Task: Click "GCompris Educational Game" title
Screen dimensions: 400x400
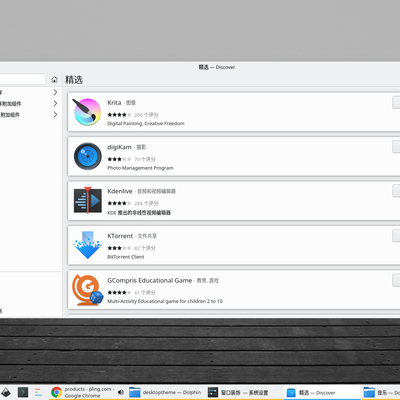Action: tap(150, 281)
